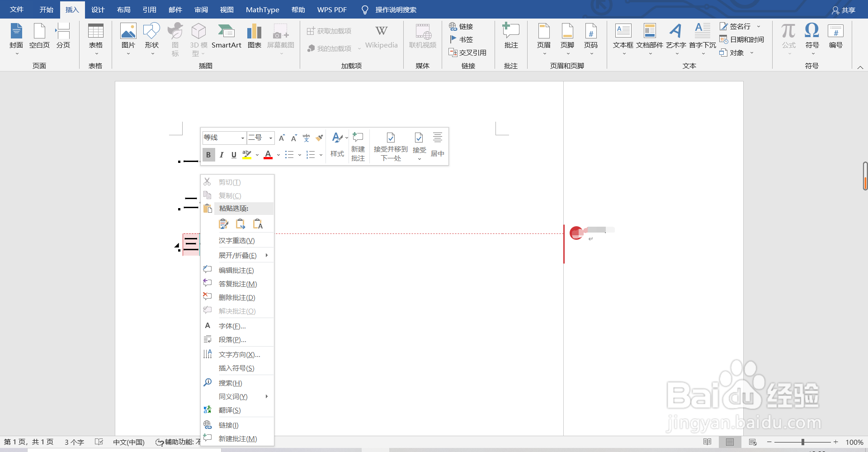Viewport: 868px width, 452px height.
Task: Toggle bold in the mini toolbar
Action: (208, 155)
